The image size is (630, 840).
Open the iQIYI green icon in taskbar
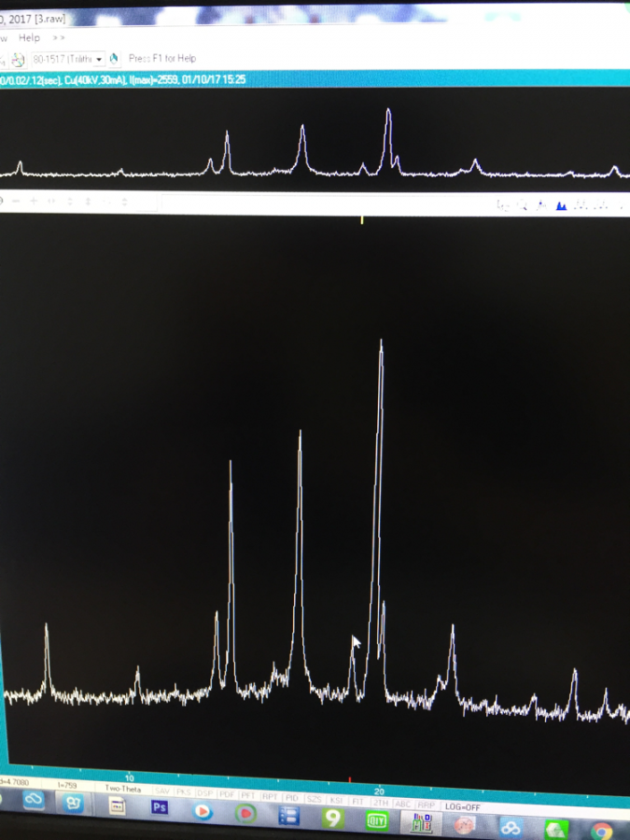click(x=376, y=820)
